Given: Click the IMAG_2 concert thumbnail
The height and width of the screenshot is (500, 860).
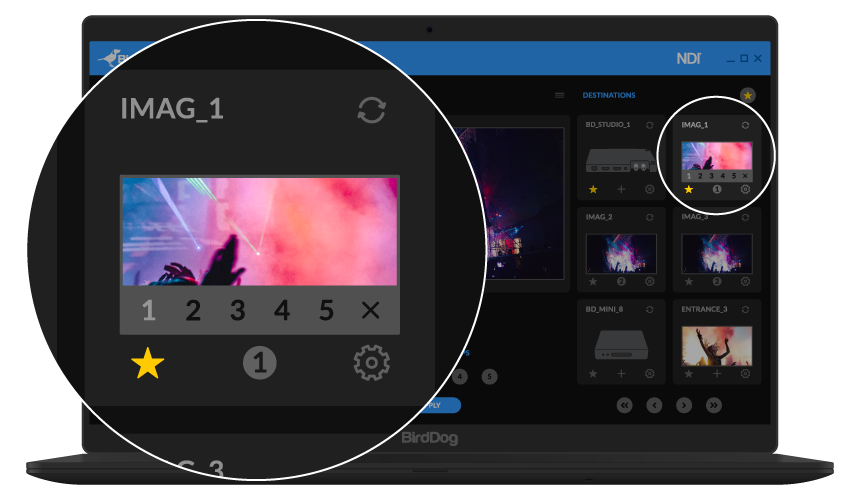Looking at the screenshot, I should [x=621, y=253].
